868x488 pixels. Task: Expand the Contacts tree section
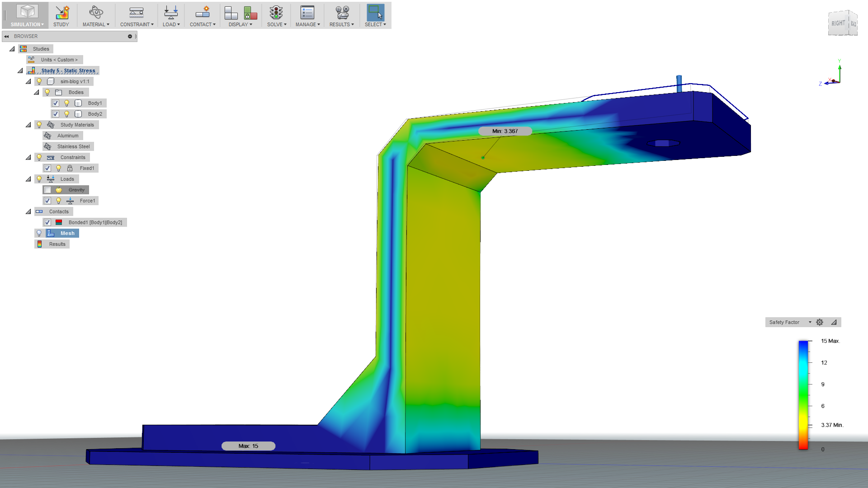pyautogui.click(x=28, y=211)
